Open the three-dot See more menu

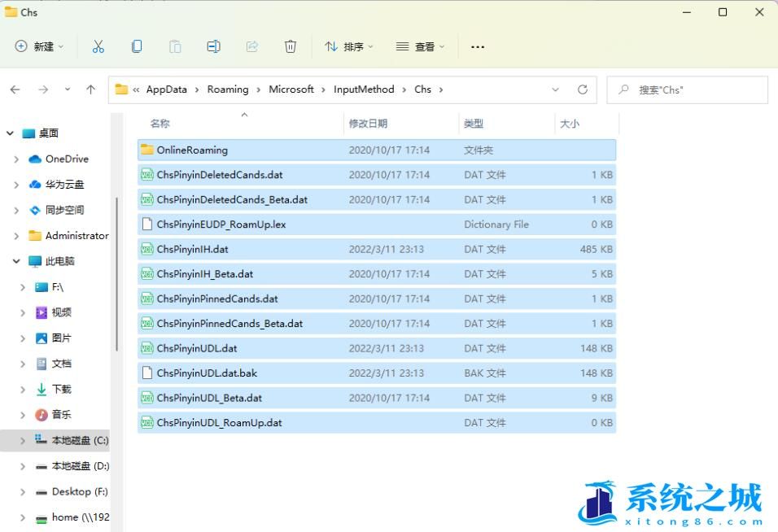pos(478,46)
